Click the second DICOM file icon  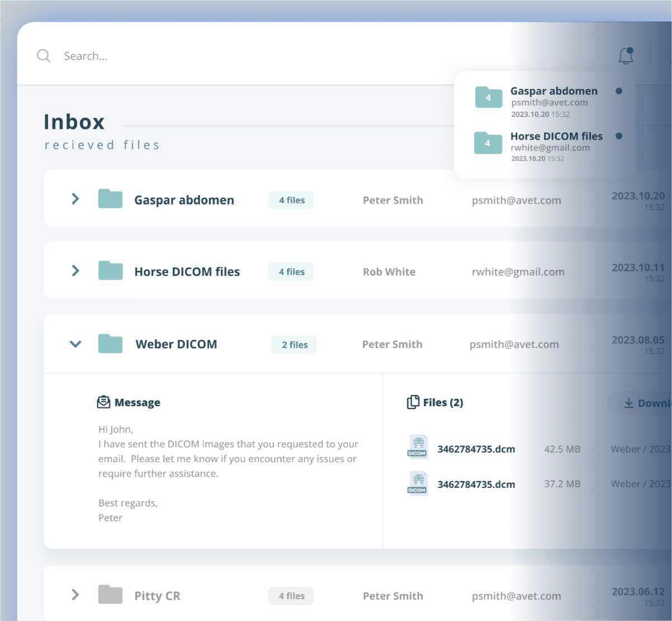click(x=417, y=483)
